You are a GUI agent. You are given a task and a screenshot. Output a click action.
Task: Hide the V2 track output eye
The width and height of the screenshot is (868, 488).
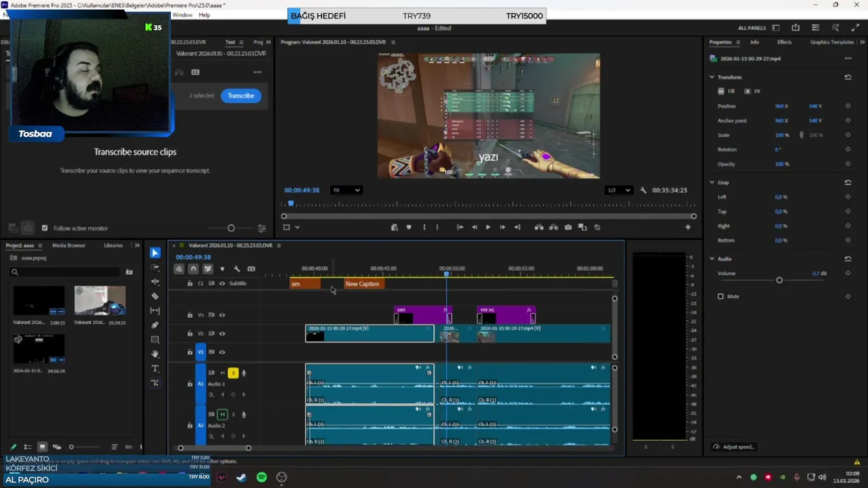tap(222, 333)
